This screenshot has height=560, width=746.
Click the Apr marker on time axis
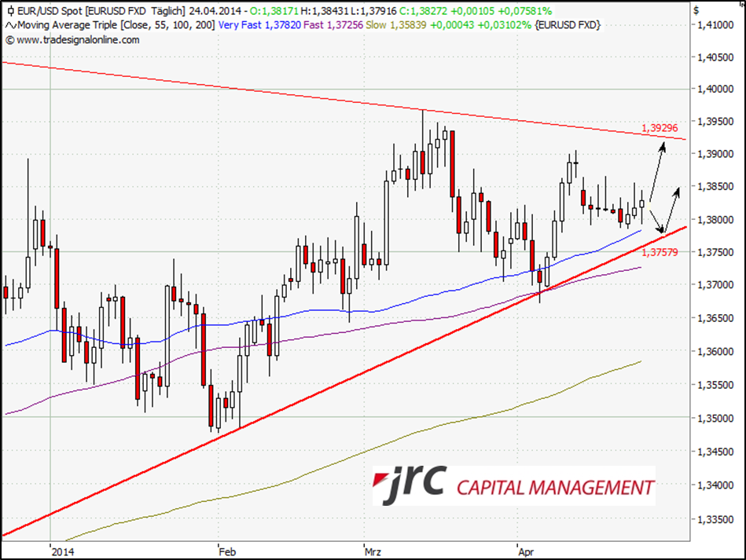coord(526,551)
